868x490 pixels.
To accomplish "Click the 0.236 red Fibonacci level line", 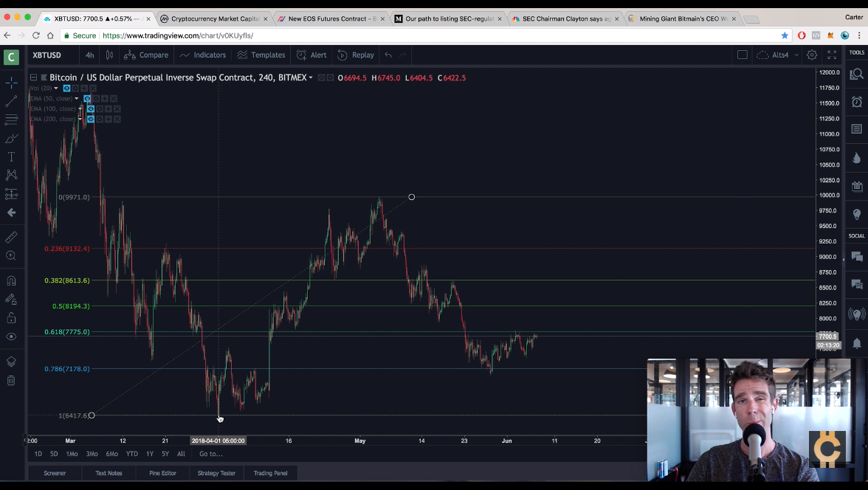I will (x=443, y=249).
